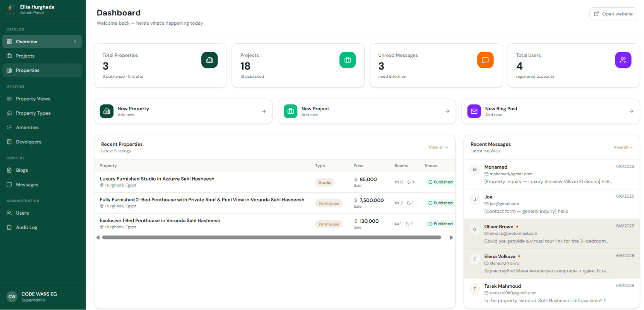Screen dimensions: 644x310
Task: Click the 7,500,000 price value
Action: 372,200
